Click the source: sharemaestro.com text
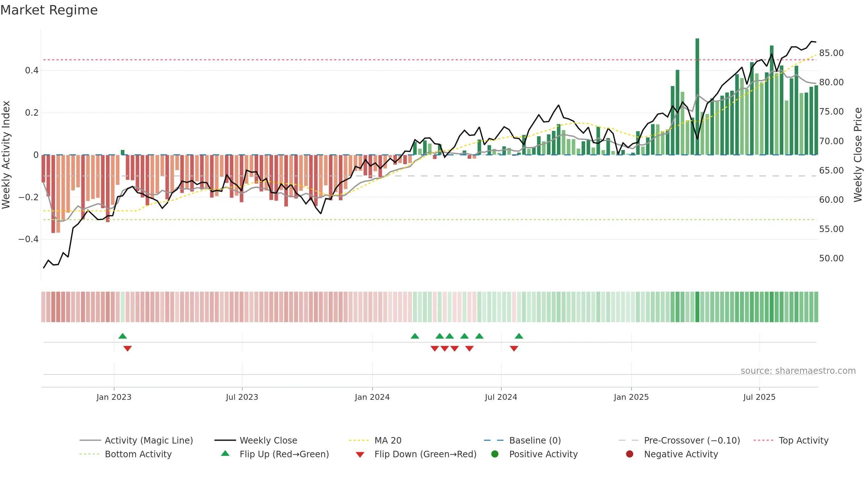The width and height of the screenshot is (868, 488). (798, 371)
